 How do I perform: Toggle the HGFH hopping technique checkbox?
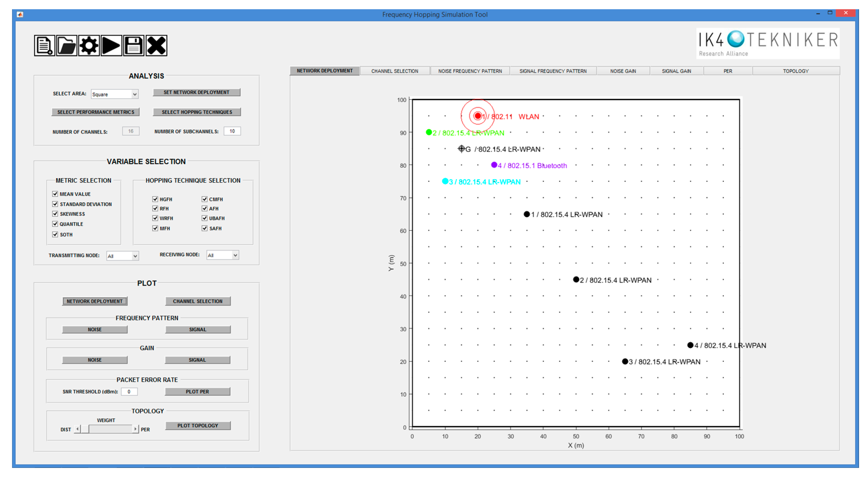click(x=155, y=199)
